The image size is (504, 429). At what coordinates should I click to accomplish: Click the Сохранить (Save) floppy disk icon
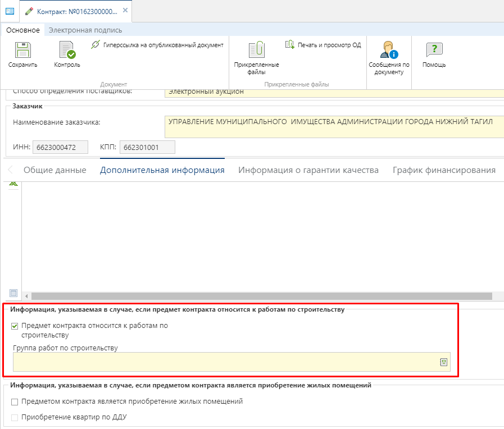coord(22,51)
